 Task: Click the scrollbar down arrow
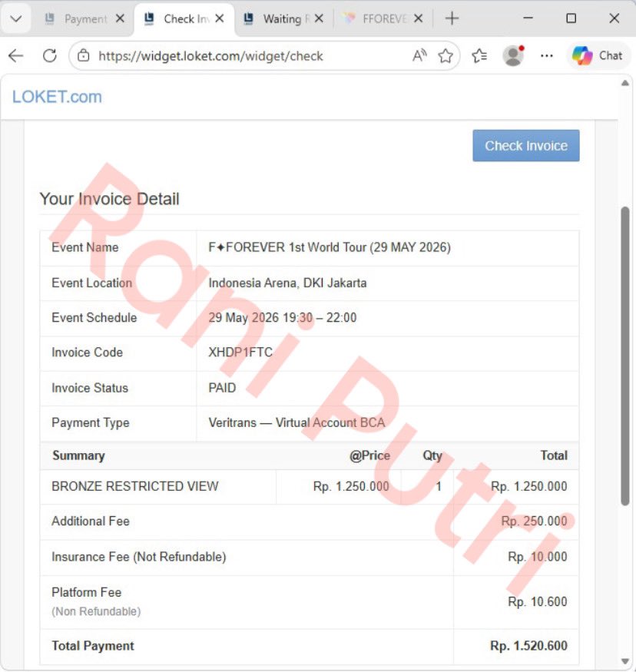[624, 660]
